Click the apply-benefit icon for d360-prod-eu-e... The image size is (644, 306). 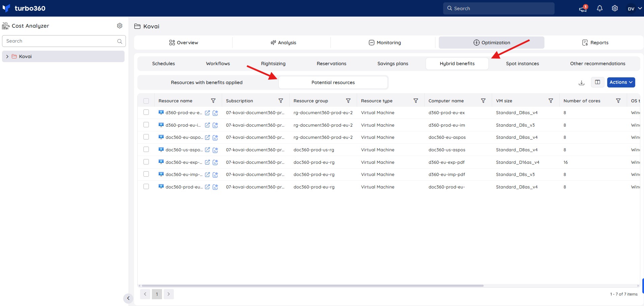tap(215, 113)
